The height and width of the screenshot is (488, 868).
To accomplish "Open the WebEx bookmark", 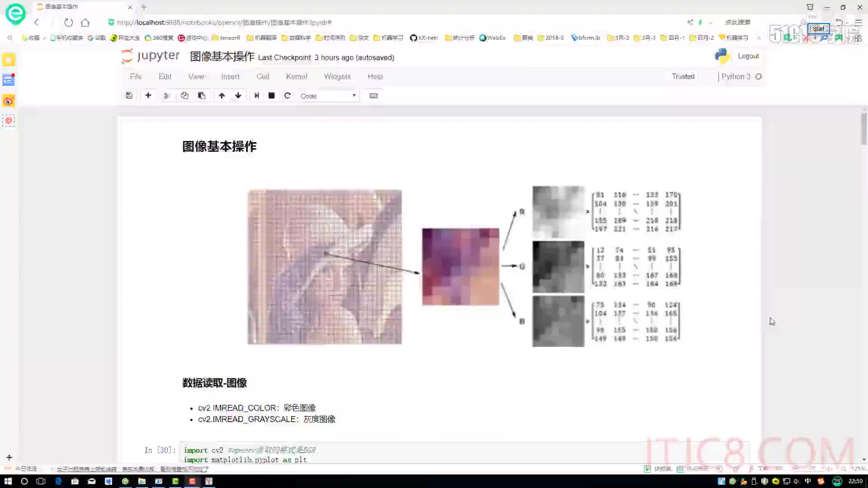I will 492,38.
